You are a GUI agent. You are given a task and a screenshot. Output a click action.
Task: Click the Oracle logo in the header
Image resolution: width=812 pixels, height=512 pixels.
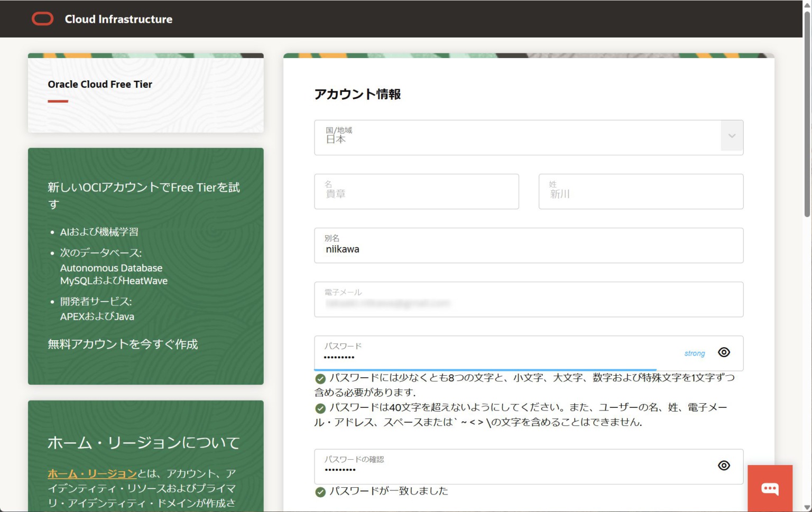coord(43,18)
